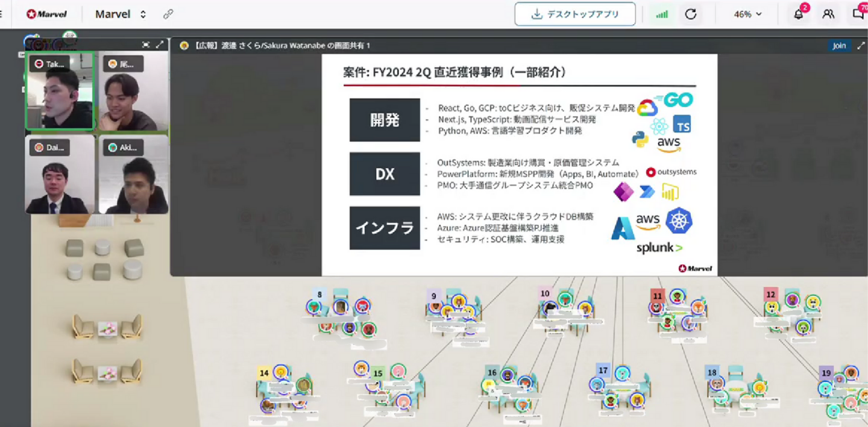868x427 pixels.
Task: Open notifications bell with 2 badge
Action: coord(799,14)
